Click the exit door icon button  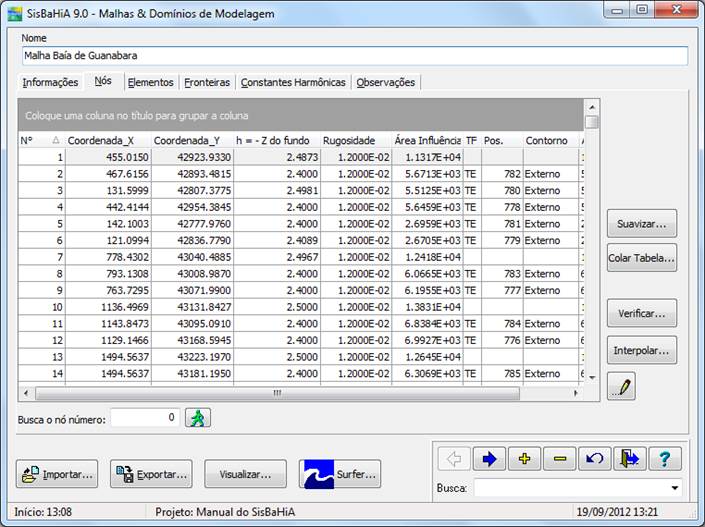[629, 459]
